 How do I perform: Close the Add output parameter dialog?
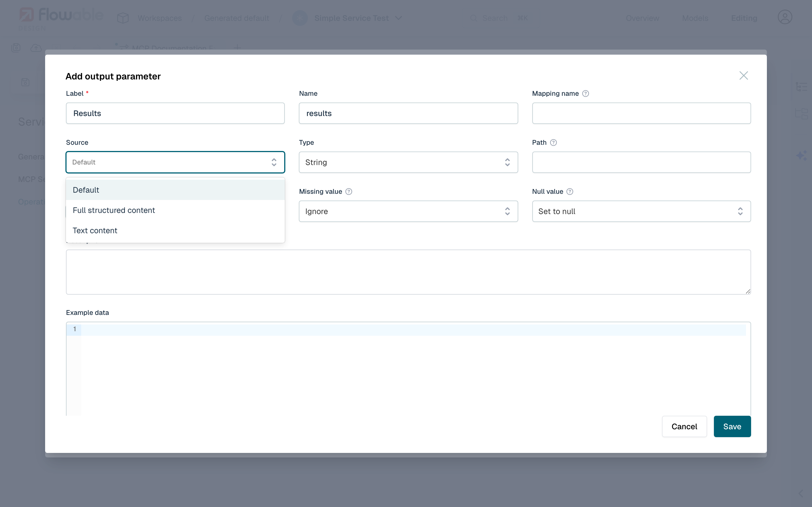[743, 75]
